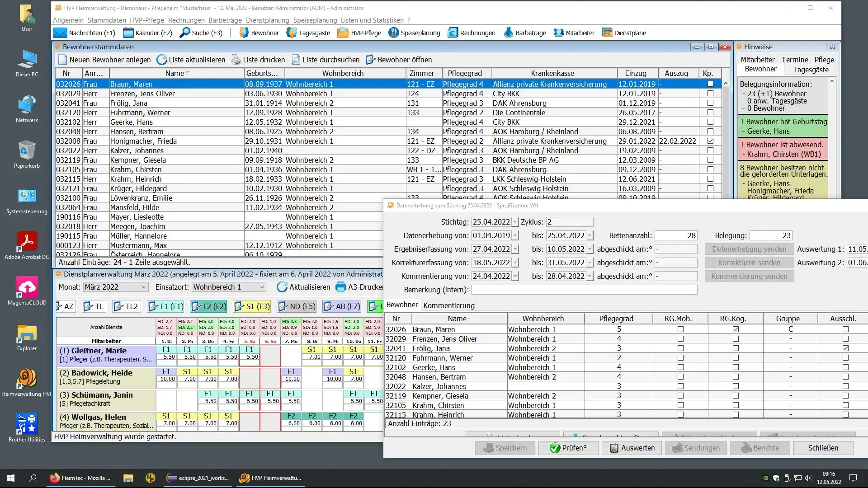
Task: Click the Auswerten button
Action: click(632, 448)
